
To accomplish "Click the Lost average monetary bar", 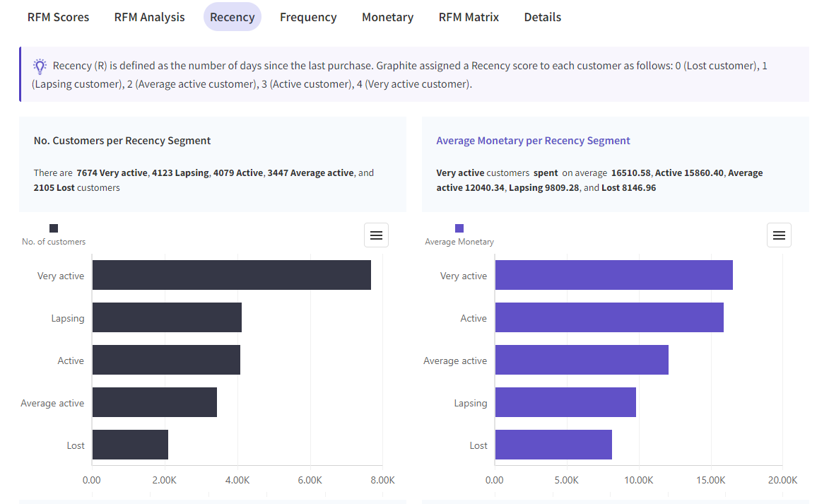I will (553, 445).
